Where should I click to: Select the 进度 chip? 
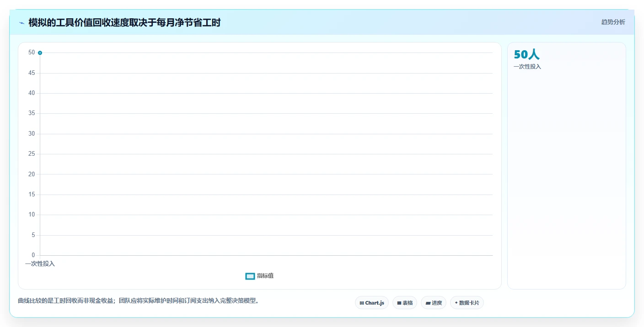(434, 303)
